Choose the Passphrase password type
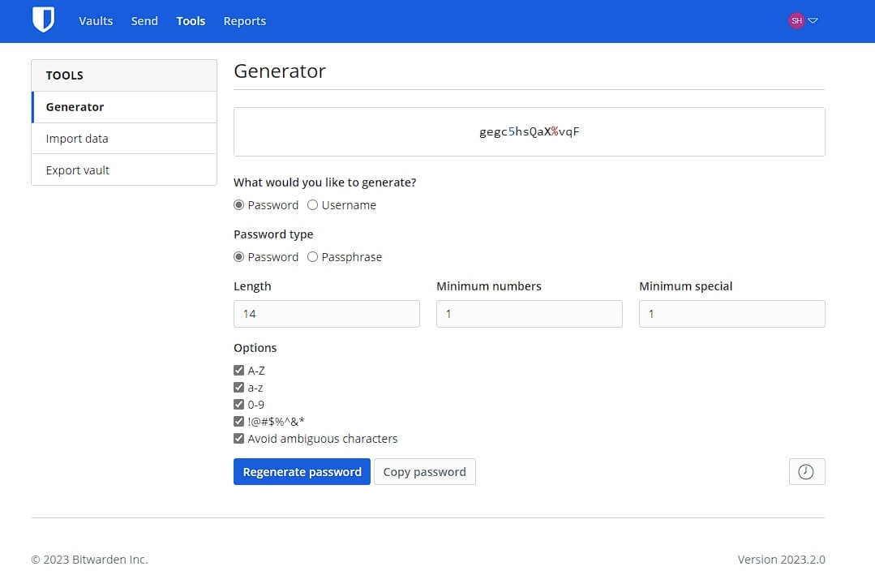 [312, 256]
